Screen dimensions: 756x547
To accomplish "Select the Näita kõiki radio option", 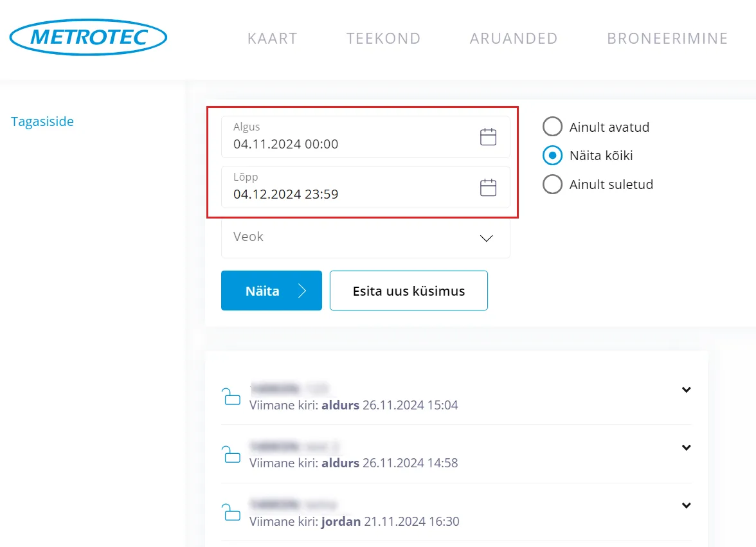I will (x=552, y=156).
